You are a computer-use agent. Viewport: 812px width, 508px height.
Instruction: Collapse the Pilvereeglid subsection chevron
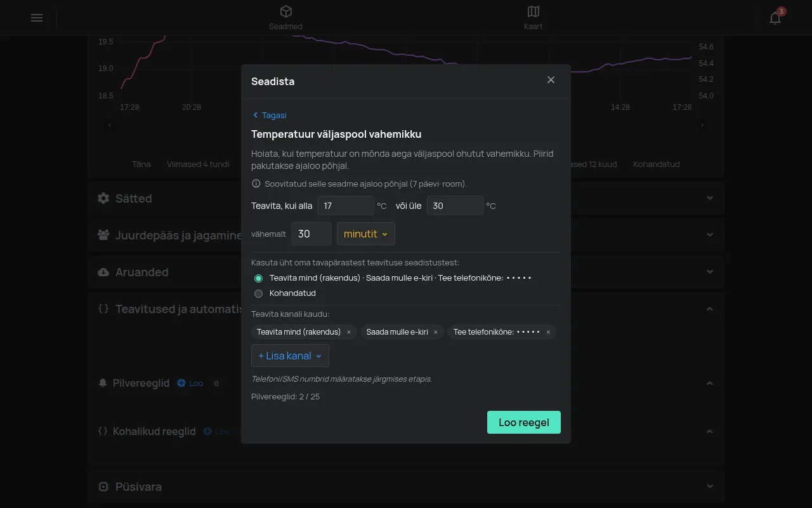tap(710, 383)
